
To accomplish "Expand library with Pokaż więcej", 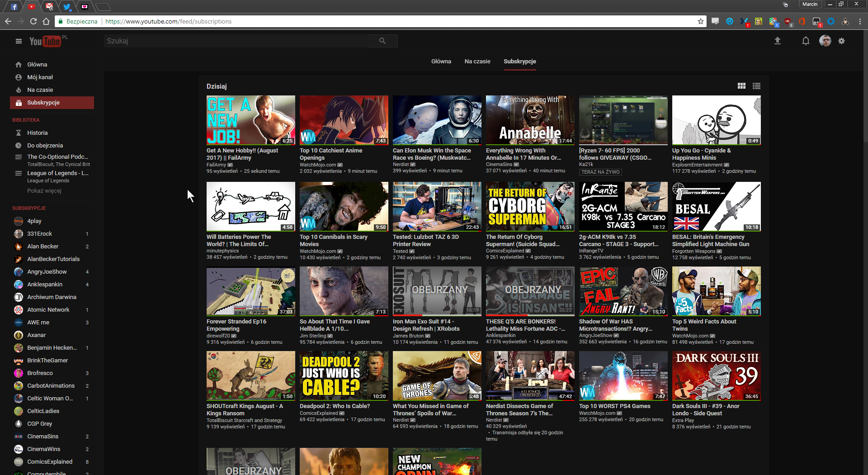I will pos(44,191).
